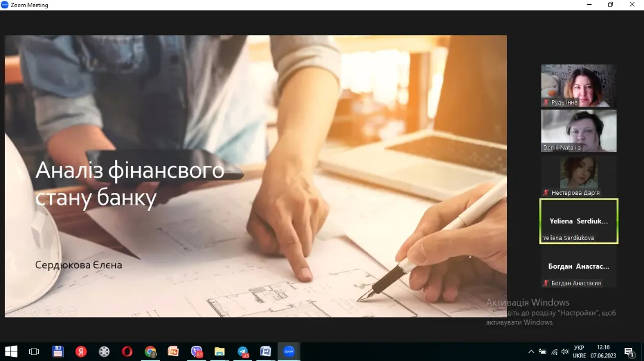Image resolution: width=644 pixels, height=361 pixels.
Task: Expand hidden system tray icons
Action: pos(531,351)
